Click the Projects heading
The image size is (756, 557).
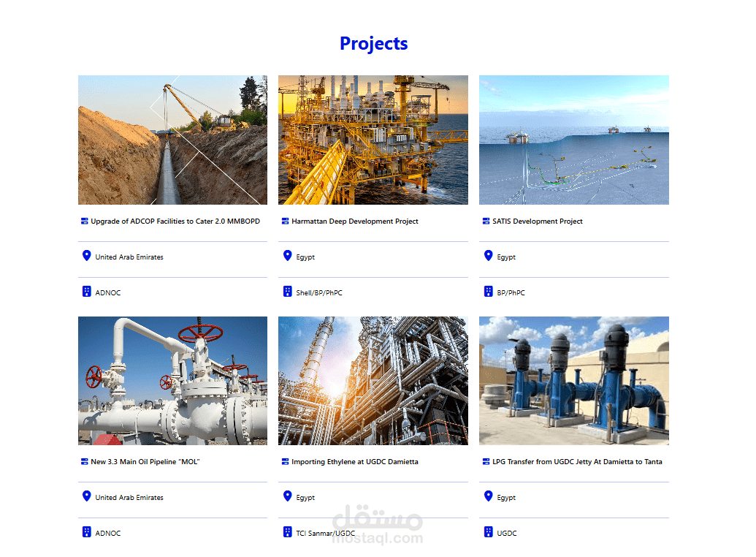tap(374, 43)
